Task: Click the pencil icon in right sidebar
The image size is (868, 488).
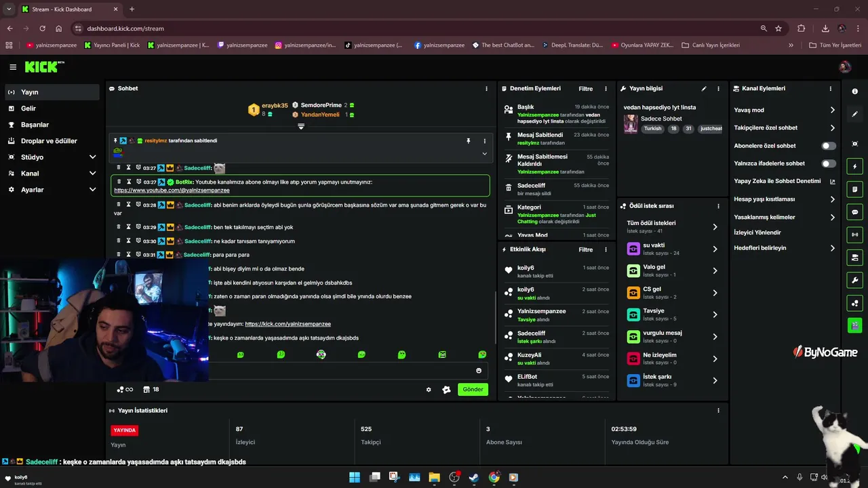Action: [x=854, y=114]
